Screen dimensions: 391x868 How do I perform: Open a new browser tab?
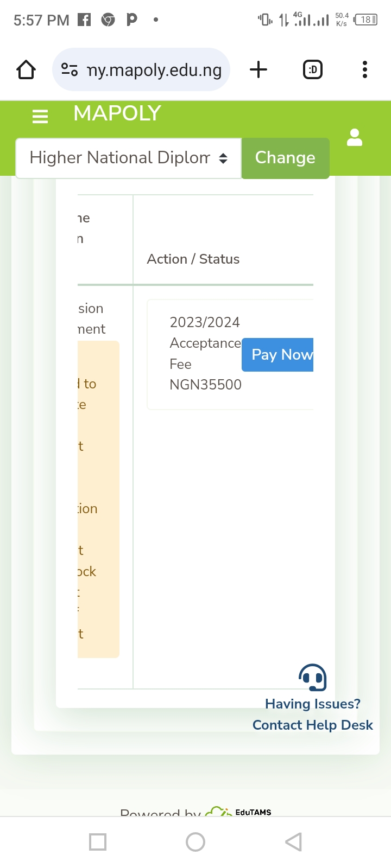pos(258,69)
